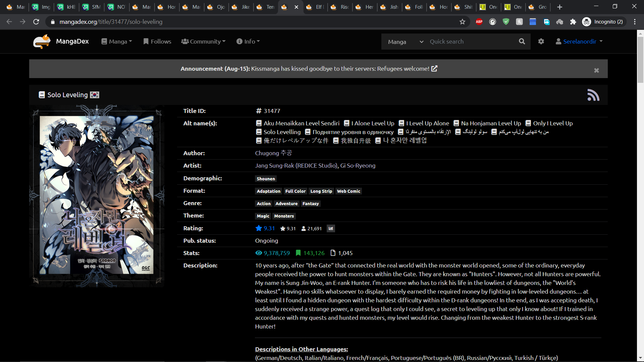The image size is (644, 362).
Task: Open the Chrome extensions puzzle icon
Action: 573,22
